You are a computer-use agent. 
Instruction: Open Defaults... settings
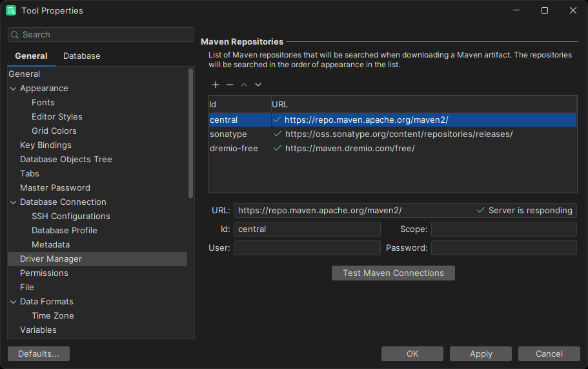coord(39,354)
